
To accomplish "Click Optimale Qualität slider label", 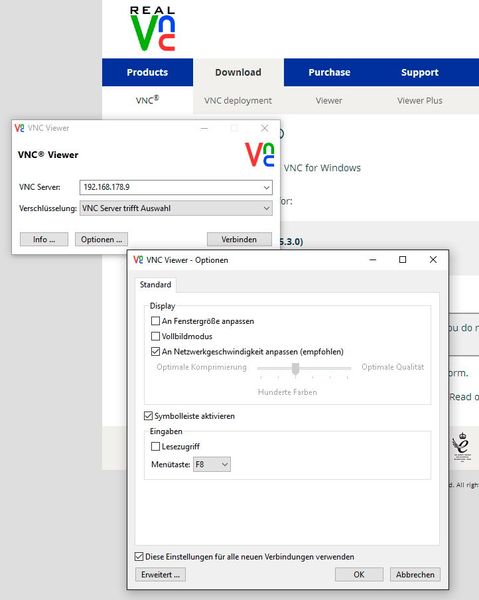I will (x=393, y=367).
